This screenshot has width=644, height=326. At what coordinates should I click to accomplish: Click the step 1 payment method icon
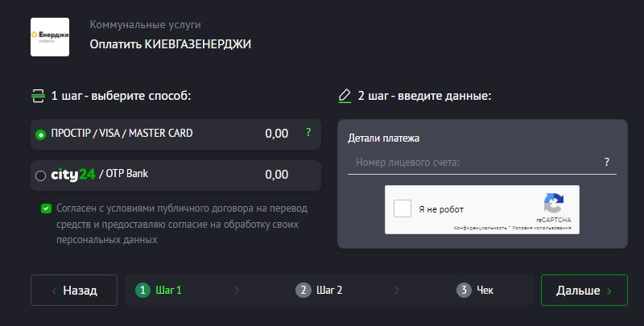coord(38,96)
